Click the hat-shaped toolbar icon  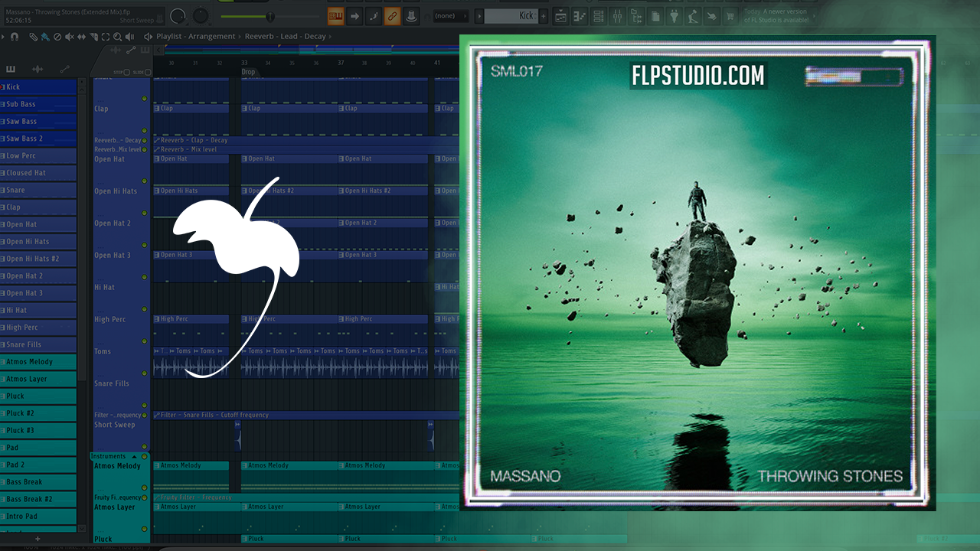coord(410,15)
